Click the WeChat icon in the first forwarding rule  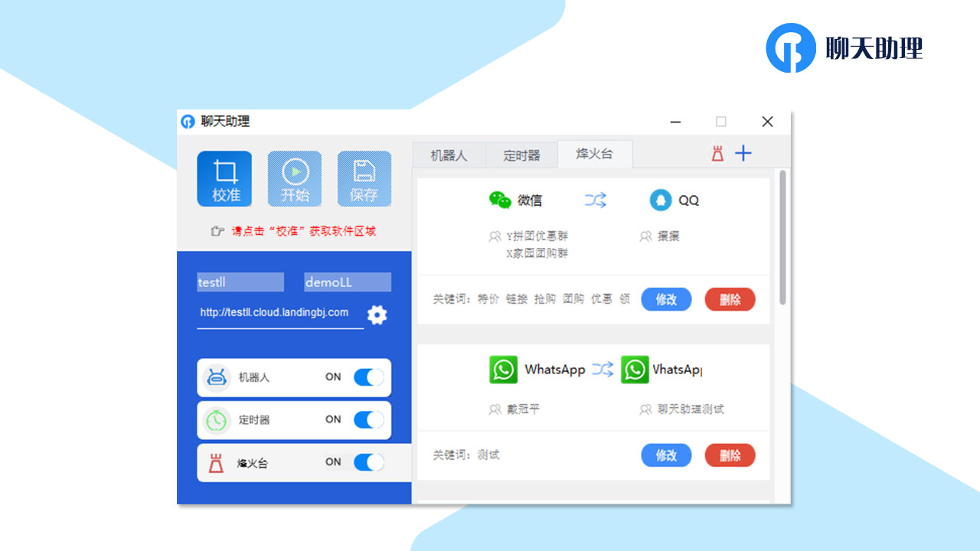click(501, 200)
